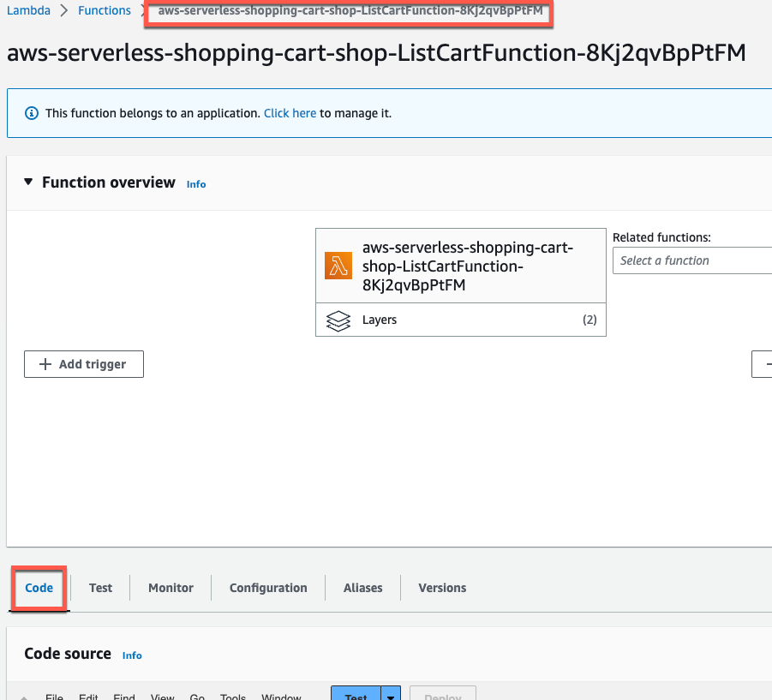The image size is (772, 700).
Task: Click the Layers stack icon
Action: click(338, 320)
